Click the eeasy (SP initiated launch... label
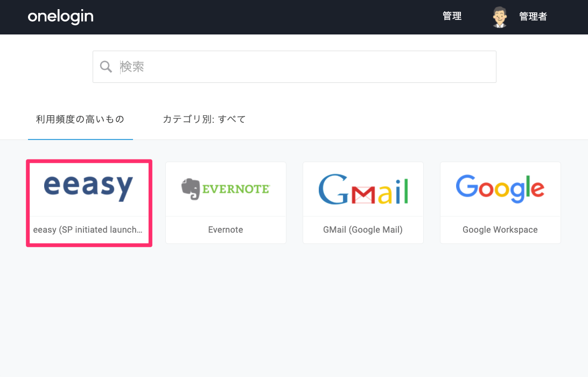This screenshot has width=588, height=377. pos(88,229)
